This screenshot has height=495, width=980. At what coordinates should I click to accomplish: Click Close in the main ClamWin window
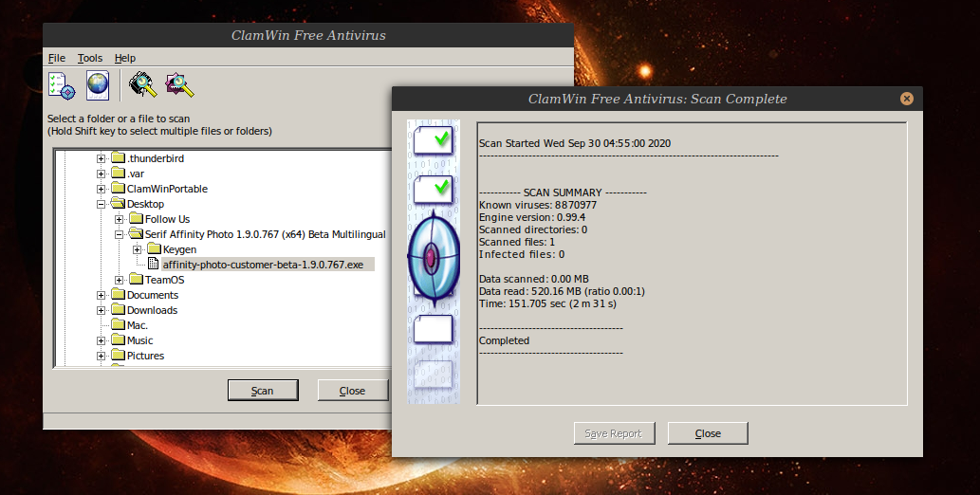coord(353,390)
